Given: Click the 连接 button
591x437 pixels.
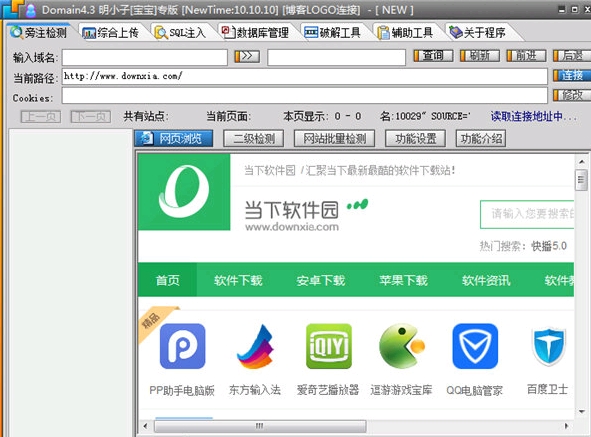Looking at the screenshot, I should [572, 75].
